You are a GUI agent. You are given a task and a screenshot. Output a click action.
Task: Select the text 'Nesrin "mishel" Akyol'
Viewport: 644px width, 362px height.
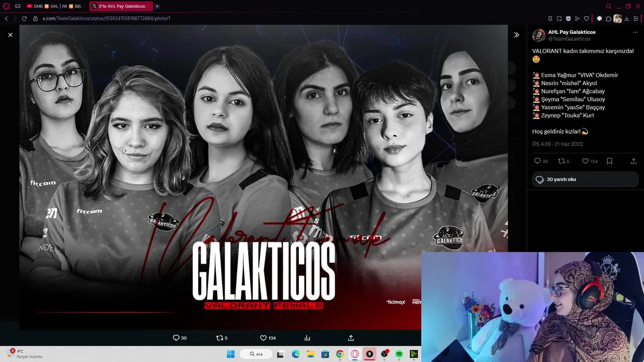[x=569, y=83]
